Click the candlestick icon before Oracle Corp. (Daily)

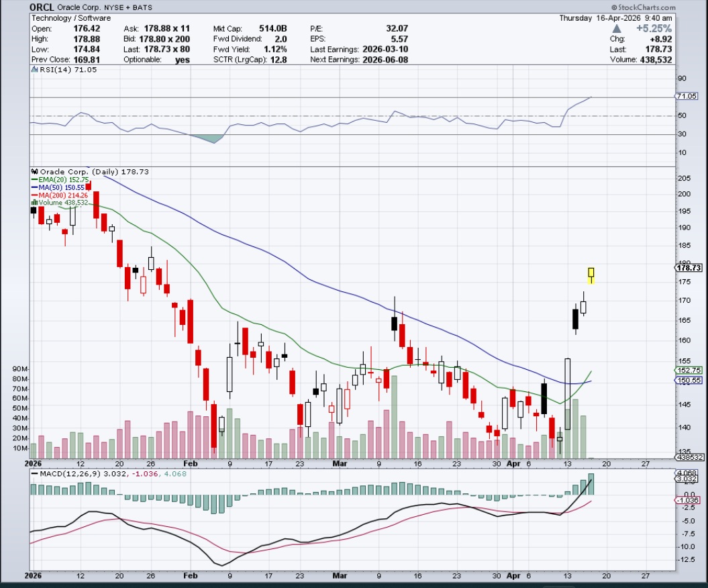click(x=34, y=172)
